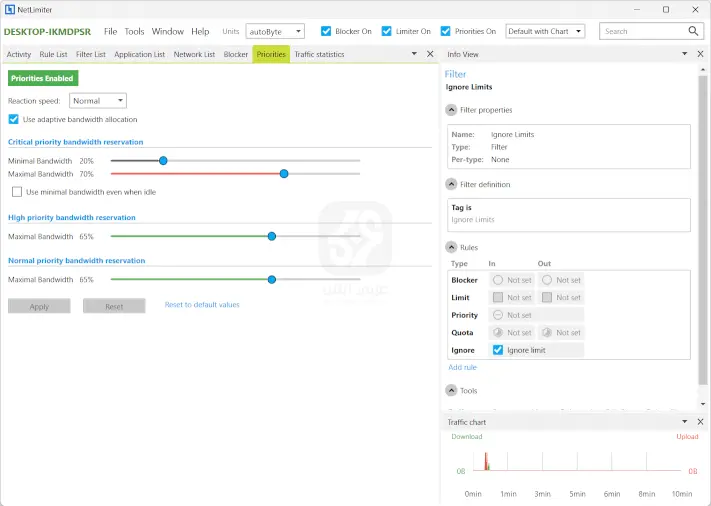
Task: Collapse the Filter properties section
Action: 451,110
